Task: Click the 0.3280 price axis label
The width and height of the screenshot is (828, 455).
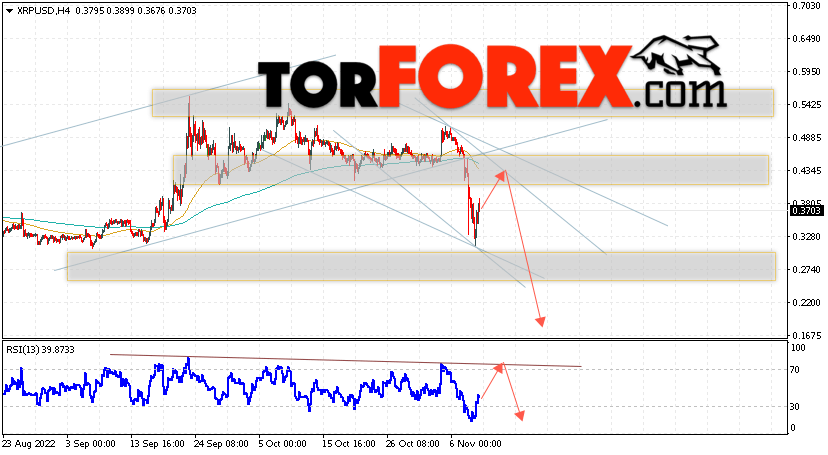Action: [x=806, y=236]
